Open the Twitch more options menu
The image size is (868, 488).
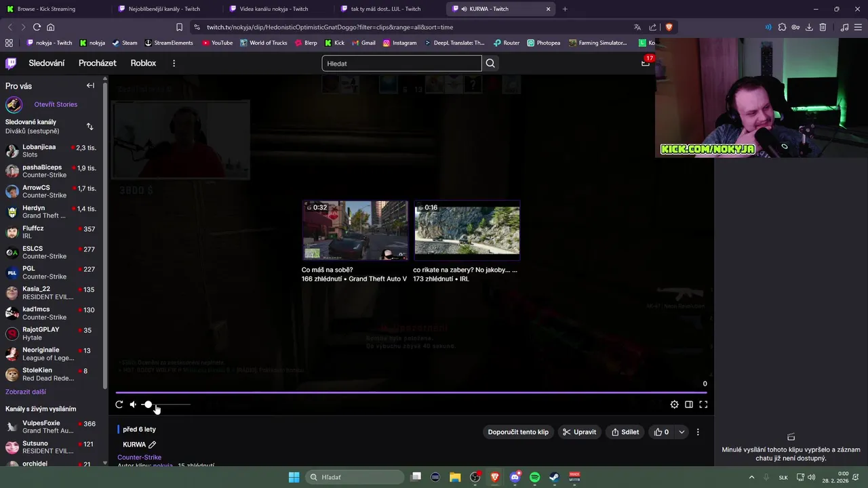coord(174,63)
